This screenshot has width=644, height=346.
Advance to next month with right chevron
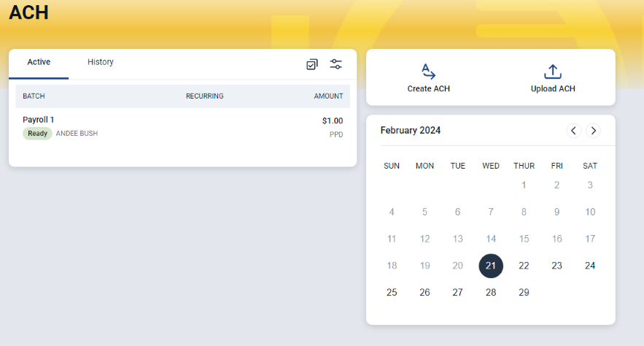[x=594, y=131]
